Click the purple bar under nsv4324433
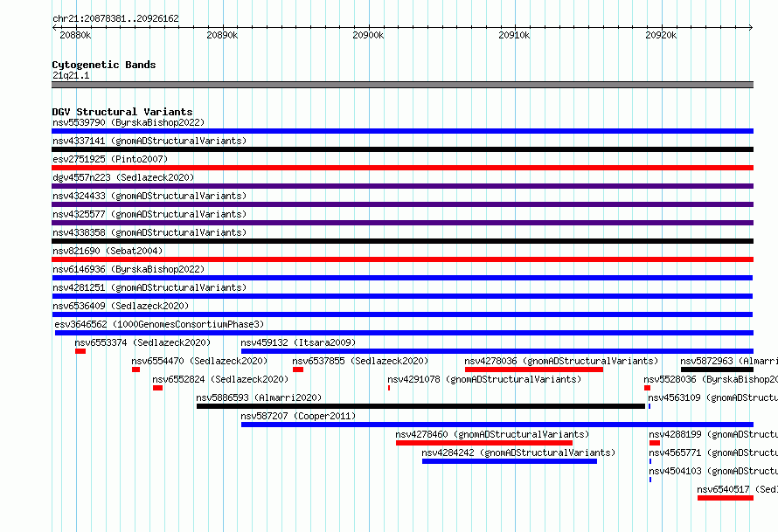778x532 pixels. coord(402,204)
